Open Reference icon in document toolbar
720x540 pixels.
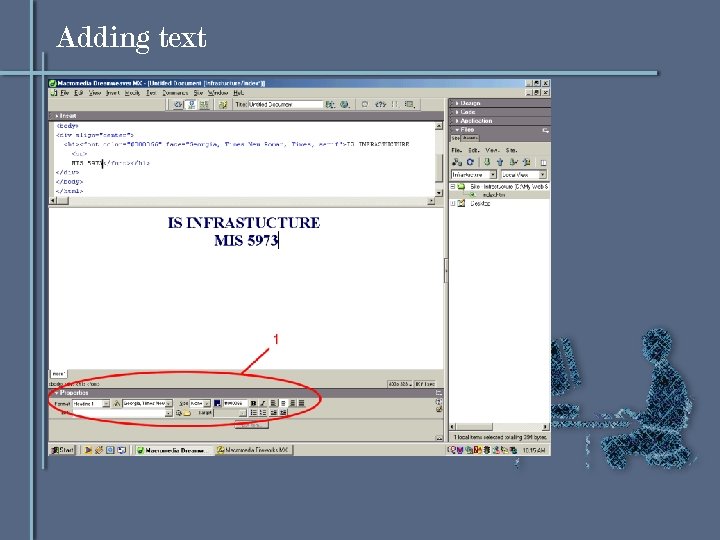tap(380, 105)
